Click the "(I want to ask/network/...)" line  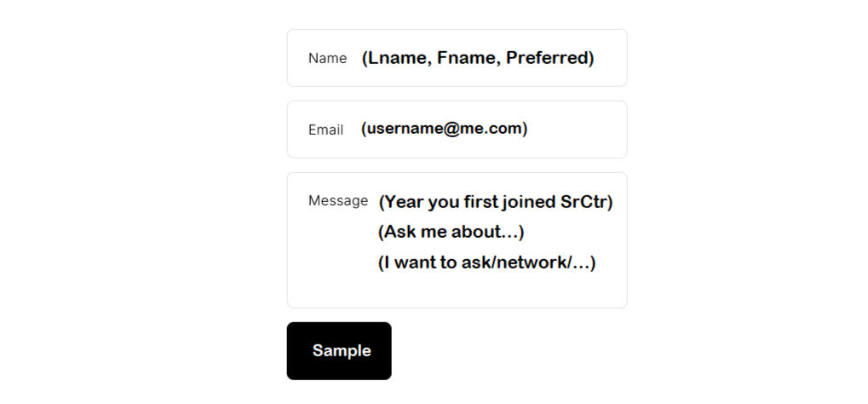coord(486,263)
